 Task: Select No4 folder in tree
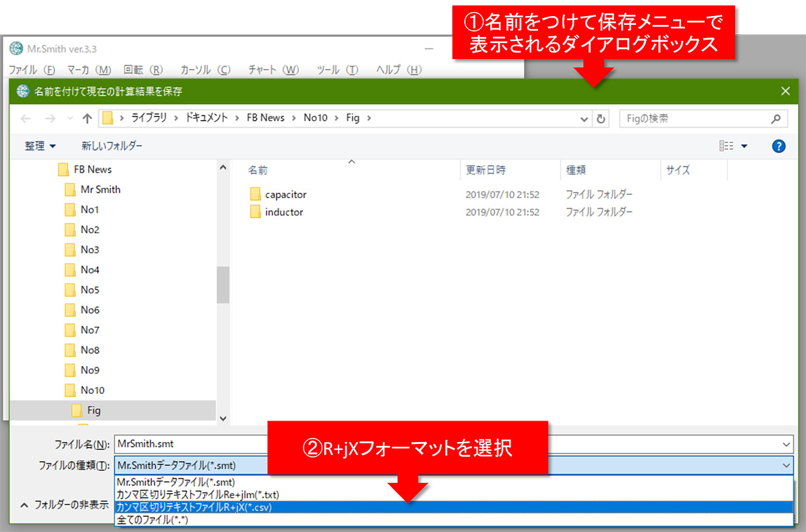89,270
